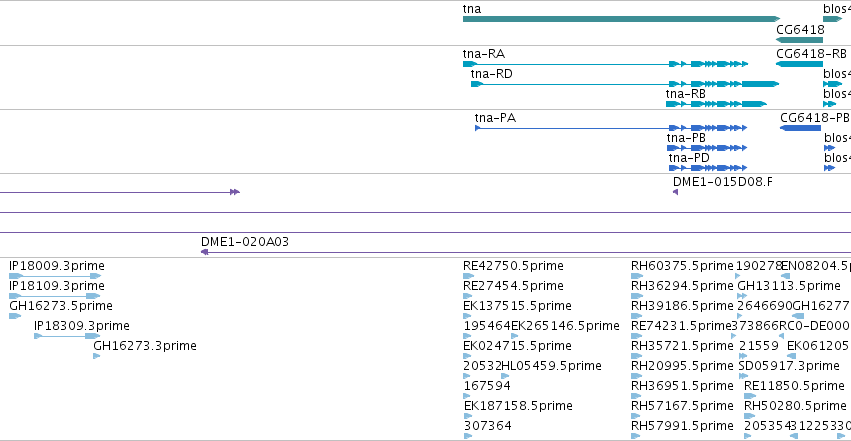Screen dimensions: 851x441
Task: Select the tna-RA transcript feature
Action: pos(605,64)
